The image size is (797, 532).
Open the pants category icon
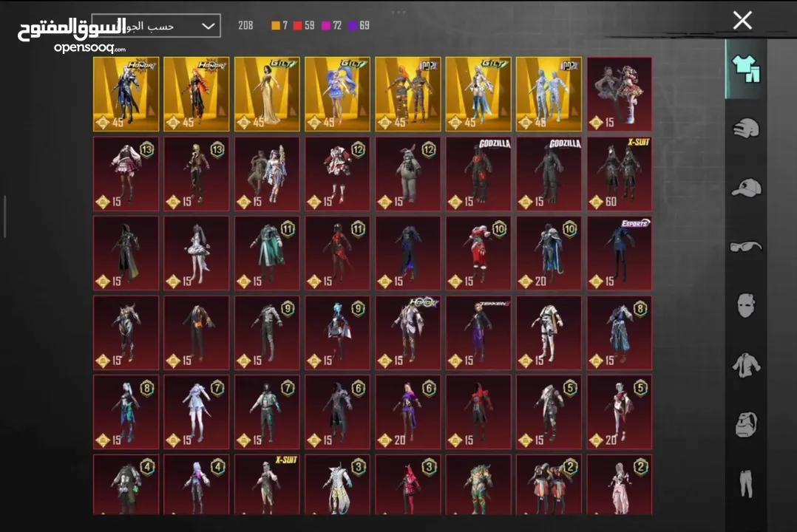tap(746, 483)
